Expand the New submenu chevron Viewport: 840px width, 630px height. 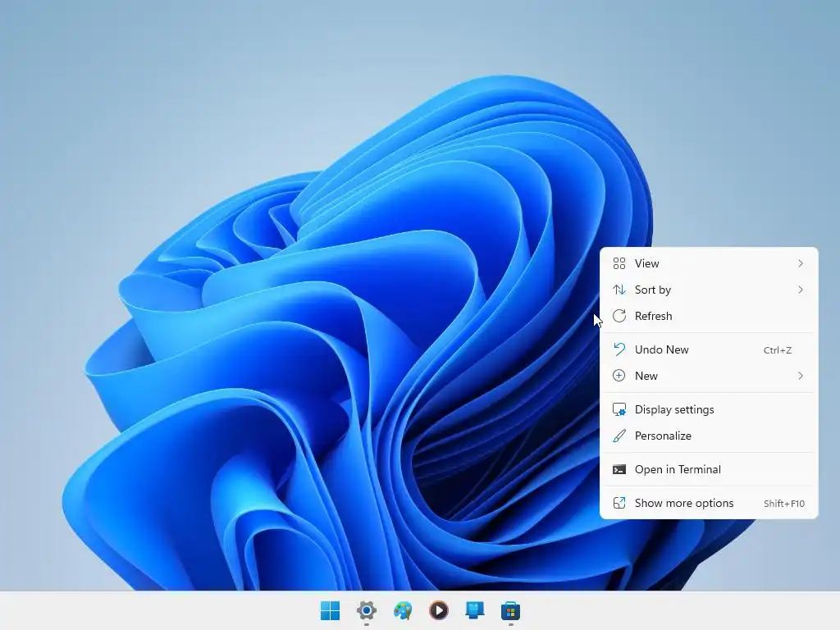801,376
